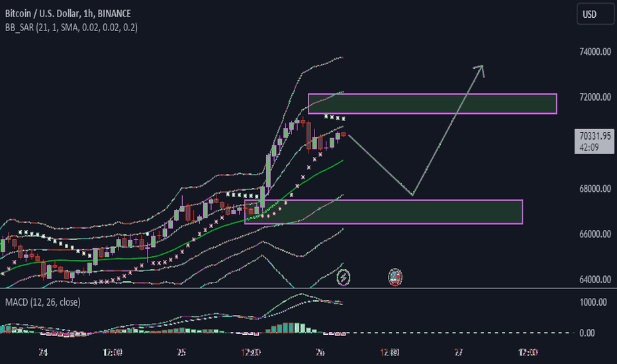Viewport: 617px width, 364px height.
Task: Click the US flag economic event icon
Action: 395,277
